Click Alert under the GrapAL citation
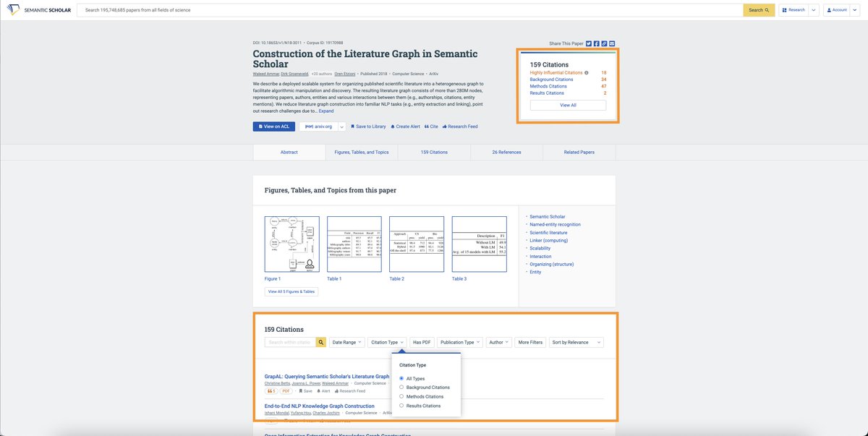Viewport: 868px width, 436px height. [x=323, y=391]
